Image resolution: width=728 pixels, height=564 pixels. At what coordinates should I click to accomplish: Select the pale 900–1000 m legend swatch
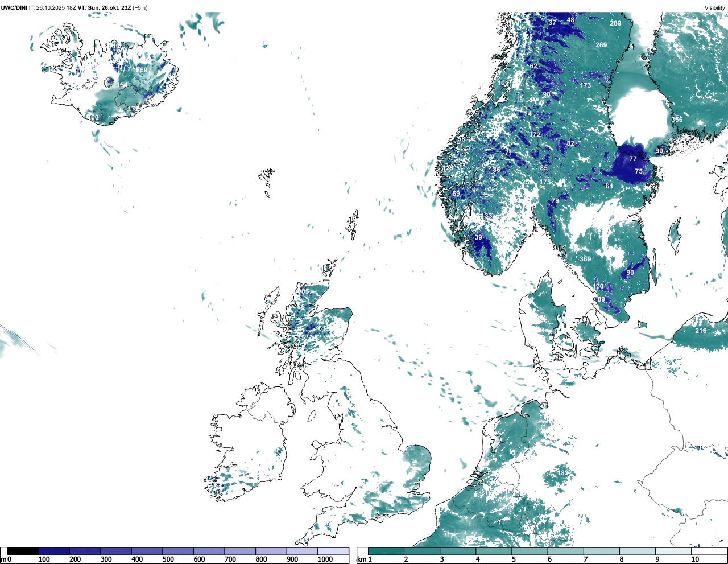(x=302, y=551)
